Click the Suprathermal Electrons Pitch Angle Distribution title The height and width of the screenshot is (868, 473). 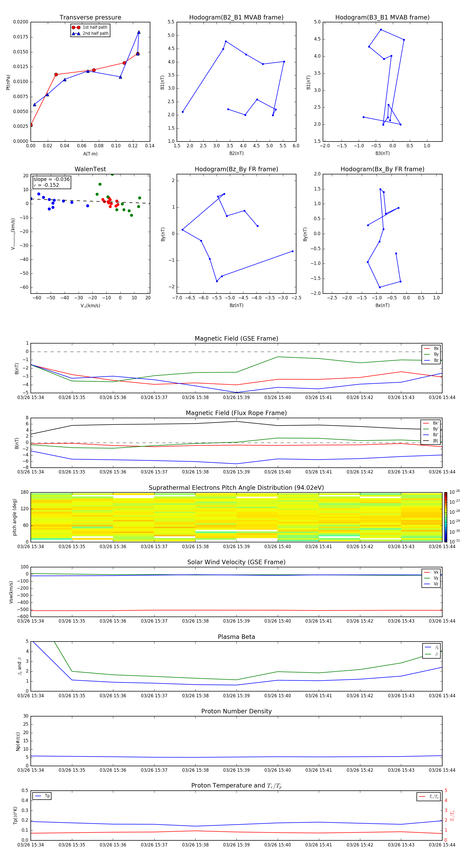coord(236,488)
